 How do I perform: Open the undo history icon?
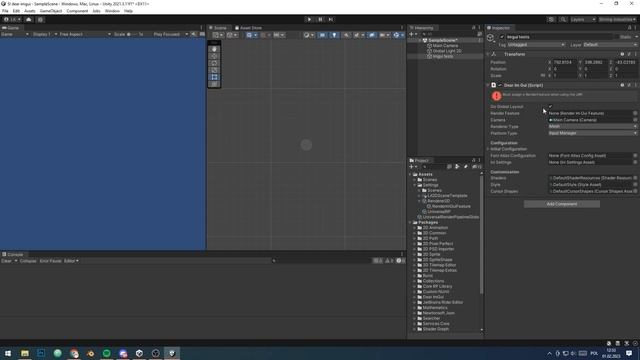(x=551, y=19)
